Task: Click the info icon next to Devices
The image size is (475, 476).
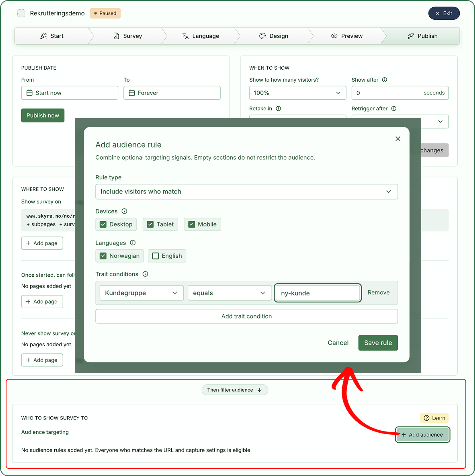Action: click(124, 211)
